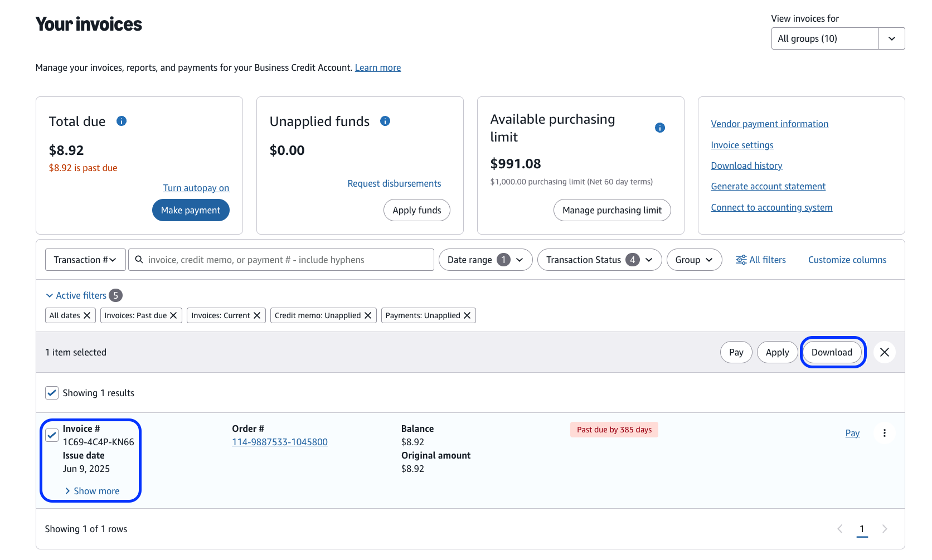Uncheck invoice 1C69-4C4P-KN66 checkbox
The image size is (932, 560).
(x=52, y=435)
